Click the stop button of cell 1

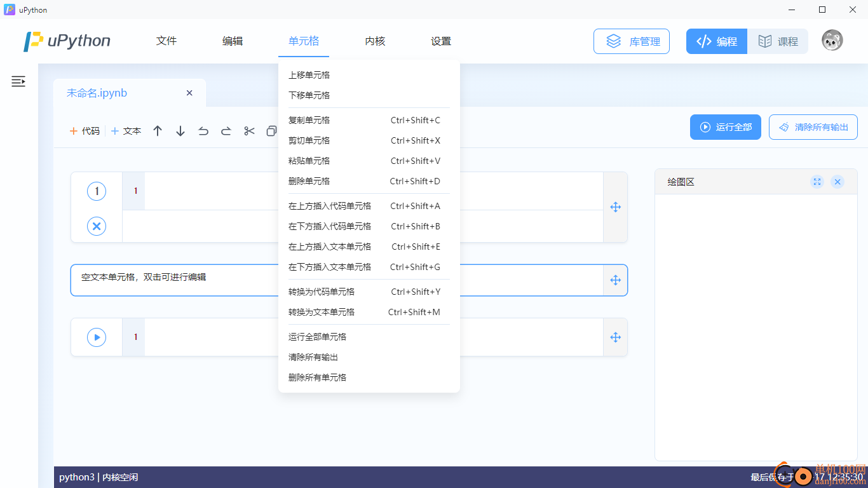pyautogui.click(x=97, y=226)
